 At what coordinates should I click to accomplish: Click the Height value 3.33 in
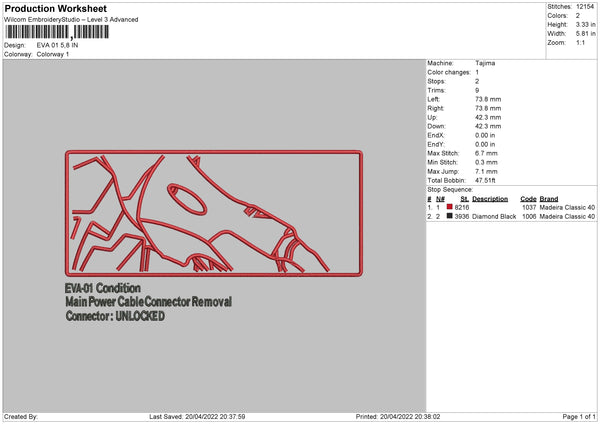(585, 24)
